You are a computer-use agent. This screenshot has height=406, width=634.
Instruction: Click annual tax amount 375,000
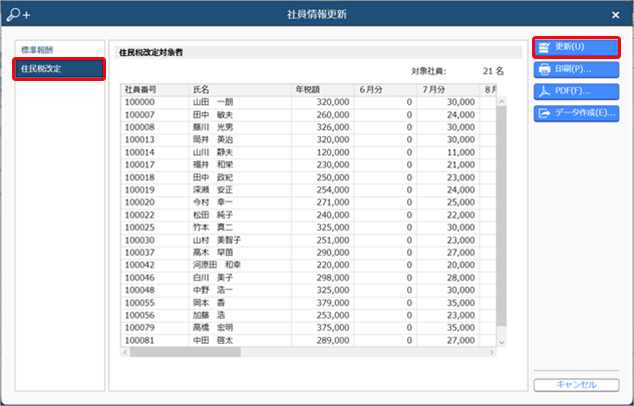(x=333, y=328)
